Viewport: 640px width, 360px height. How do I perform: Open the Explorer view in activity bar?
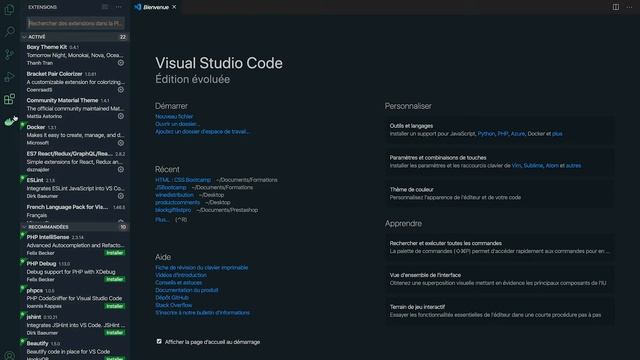[x=9, y=9]
